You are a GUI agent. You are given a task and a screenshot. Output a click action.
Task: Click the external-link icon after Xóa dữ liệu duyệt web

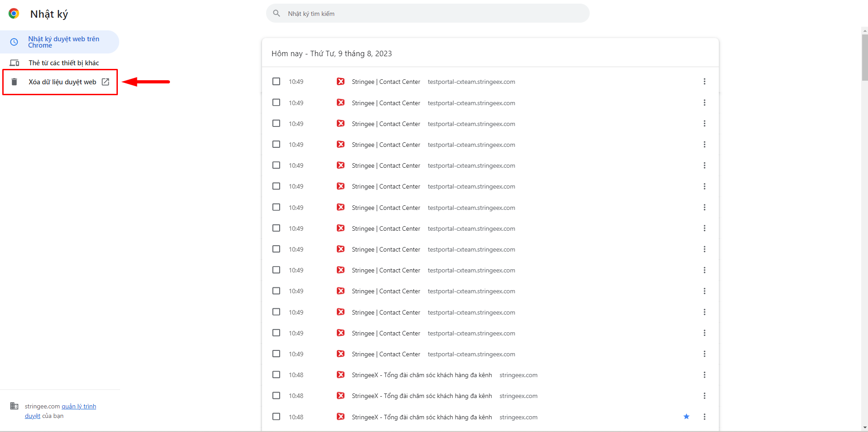[x=106, y=82]
